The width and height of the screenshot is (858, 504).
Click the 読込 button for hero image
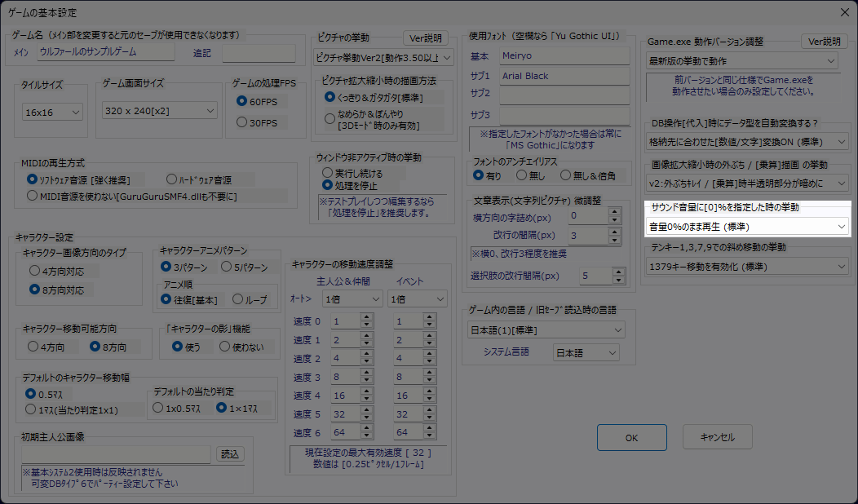(229, 454)
